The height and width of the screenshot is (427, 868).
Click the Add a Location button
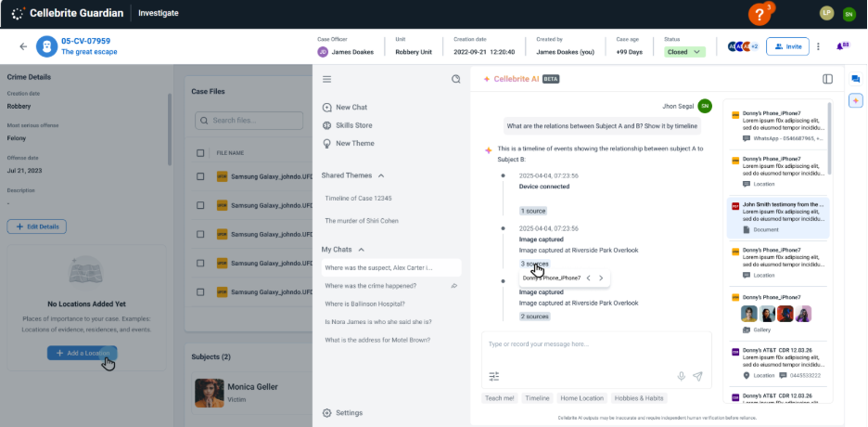(82, 354)
